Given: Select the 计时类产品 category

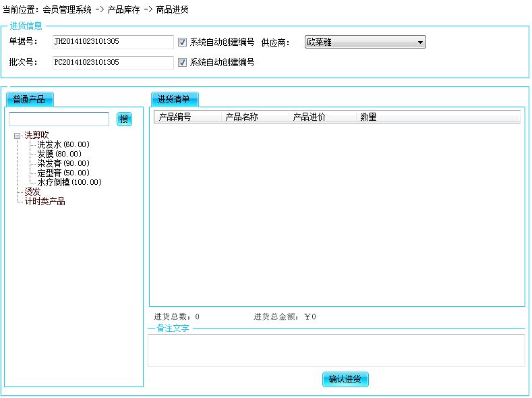Looking at the screenshot, I should 45,202.
